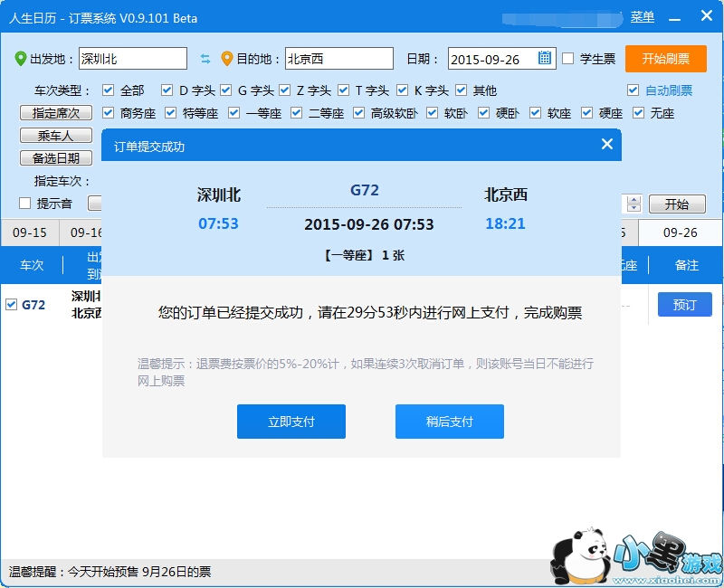Screen dimensions: 724x588
Task: Toggle the 学生票 checkbox
Action: pyautogui.click(x=568, y=59)
